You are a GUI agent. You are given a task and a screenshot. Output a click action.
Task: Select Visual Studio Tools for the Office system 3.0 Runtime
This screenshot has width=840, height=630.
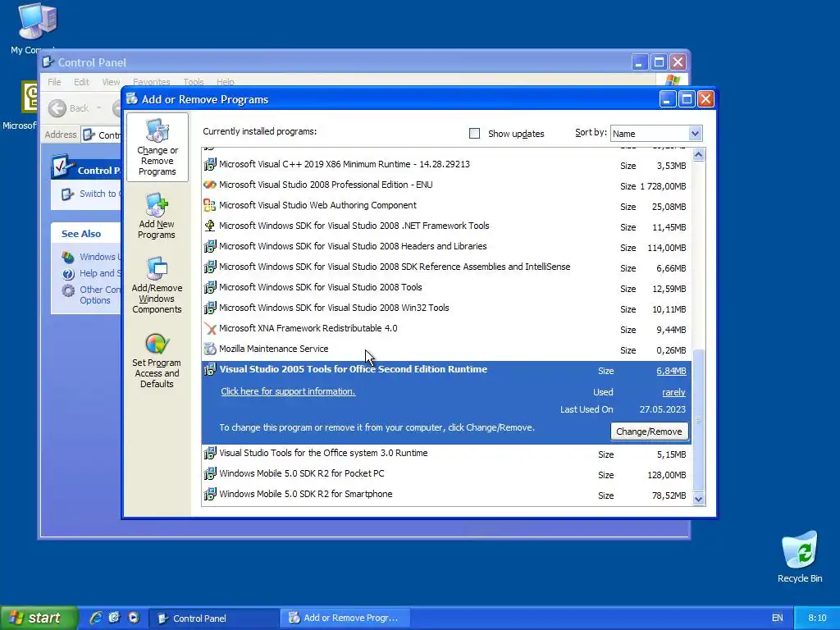[446, 453]
